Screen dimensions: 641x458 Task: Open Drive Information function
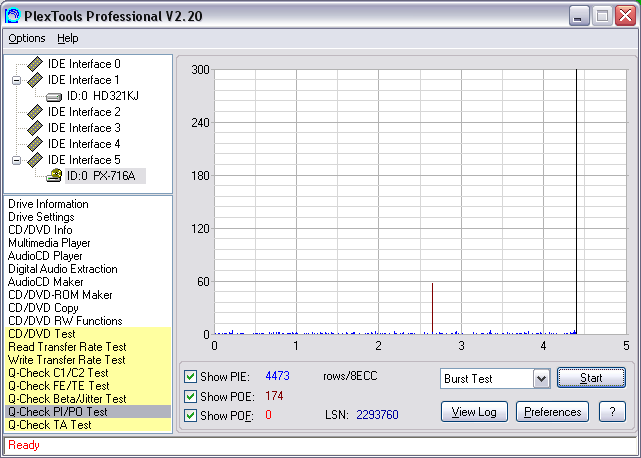(x=48, y=204)
